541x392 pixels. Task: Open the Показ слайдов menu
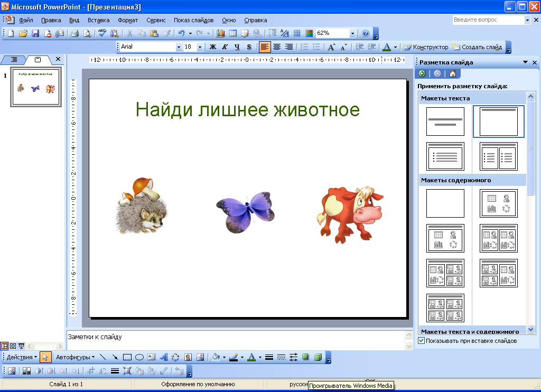pos(193,20)
